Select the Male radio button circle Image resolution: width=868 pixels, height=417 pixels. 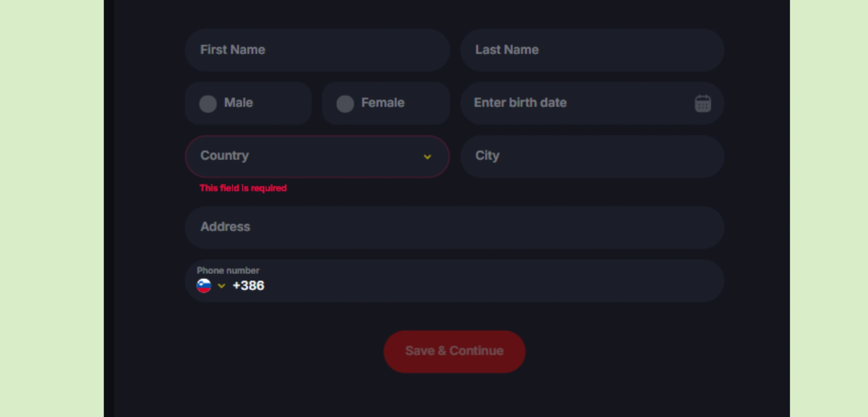coord(208,104)
